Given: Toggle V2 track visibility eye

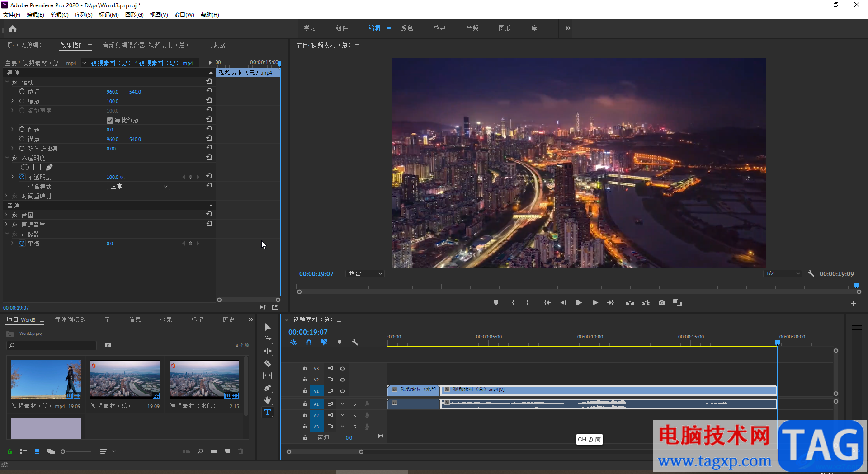Looking at the screenshot, I should click(x=342, y=380).
